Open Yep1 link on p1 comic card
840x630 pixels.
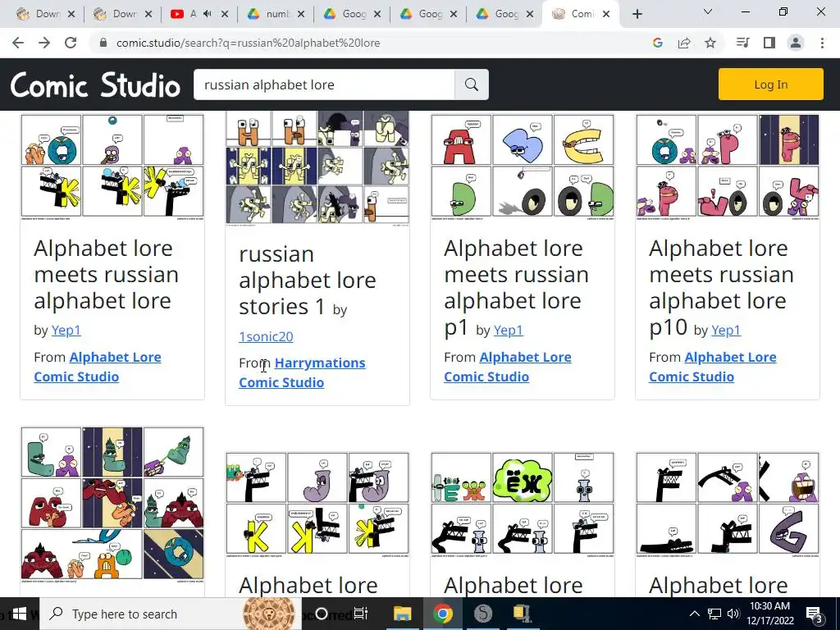point(508,330)
